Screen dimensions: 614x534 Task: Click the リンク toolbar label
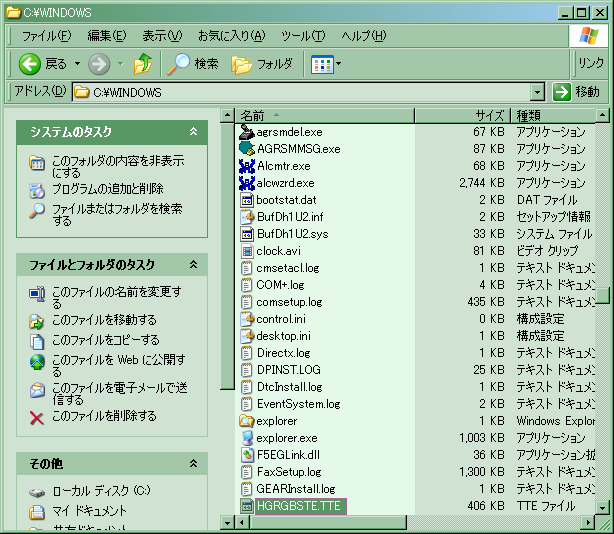(591, 63)
